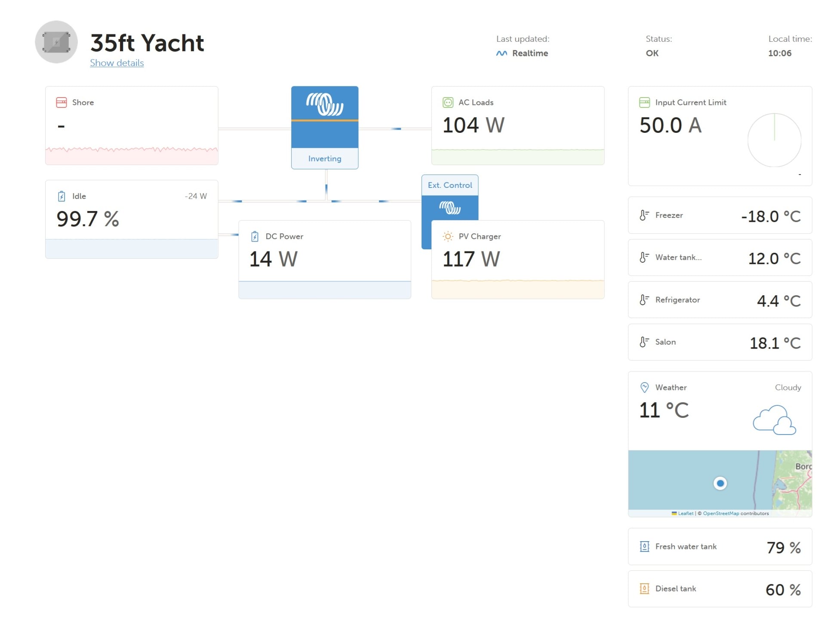840x619 pixels.
Task: Click the 14 W DC Power value
Action: point(273,259)
